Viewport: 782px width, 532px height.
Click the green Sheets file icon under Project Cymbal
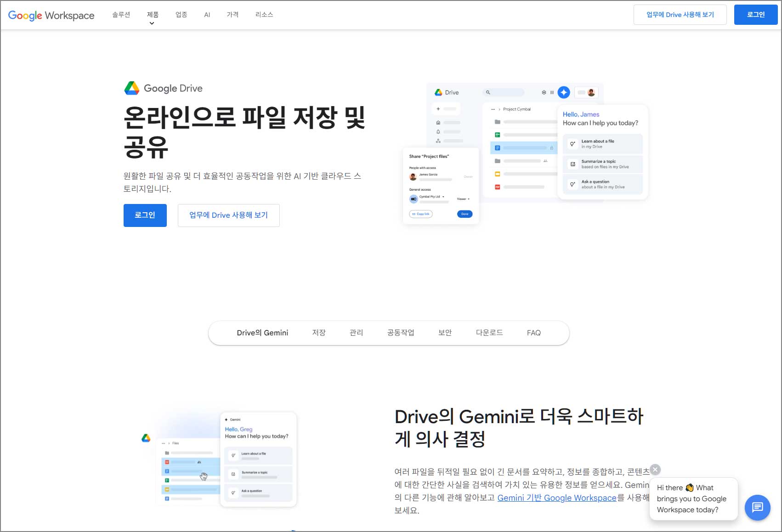(498, 135)
